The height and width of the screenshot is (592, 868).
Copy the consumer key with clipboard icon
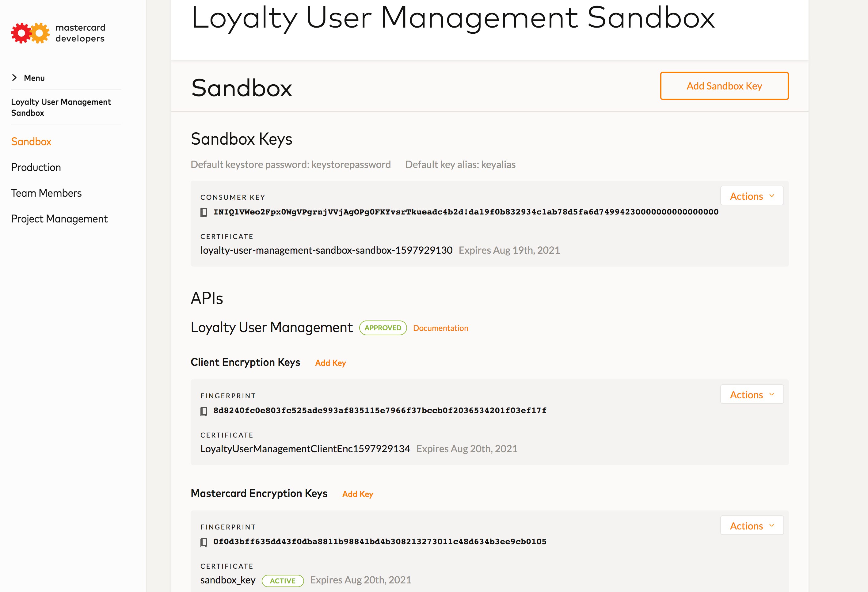pyautogui.click(x=204, y=212)
